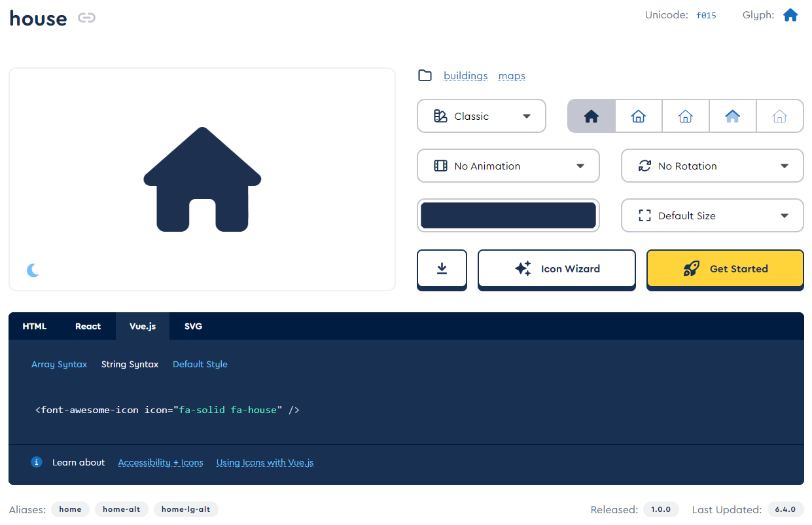Screen dimensions: 812x525
Task: Click the info icon beside Learn about
Action: (37, 462)
